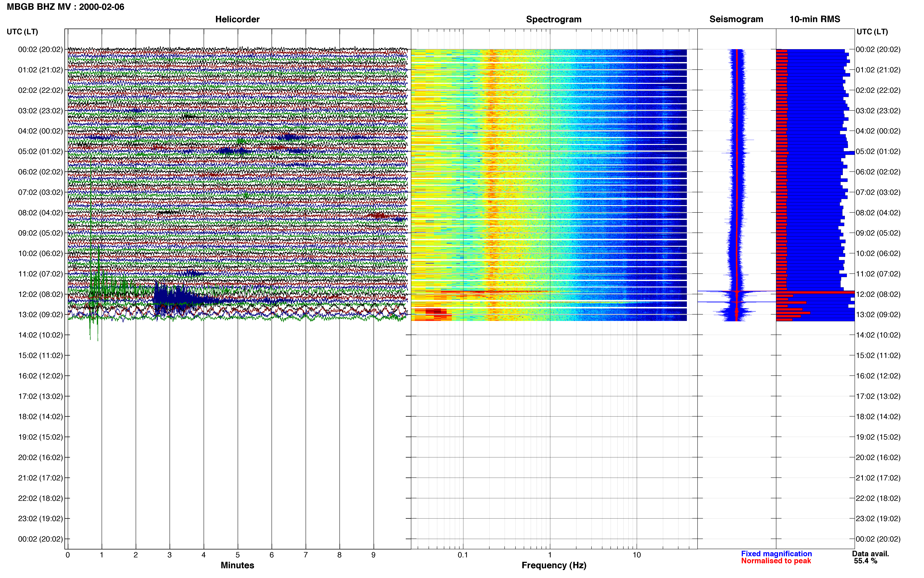Click the '5' tick on the Minutes axis
This screenshot has width=924, height=578.
[x=238, y=555]
